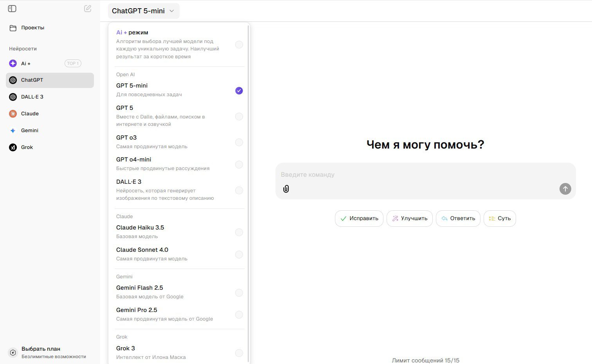This screenshot has height=364, width=592.
Task: Select the GPT 5 radio button
Action: click(x=239, y=117)
